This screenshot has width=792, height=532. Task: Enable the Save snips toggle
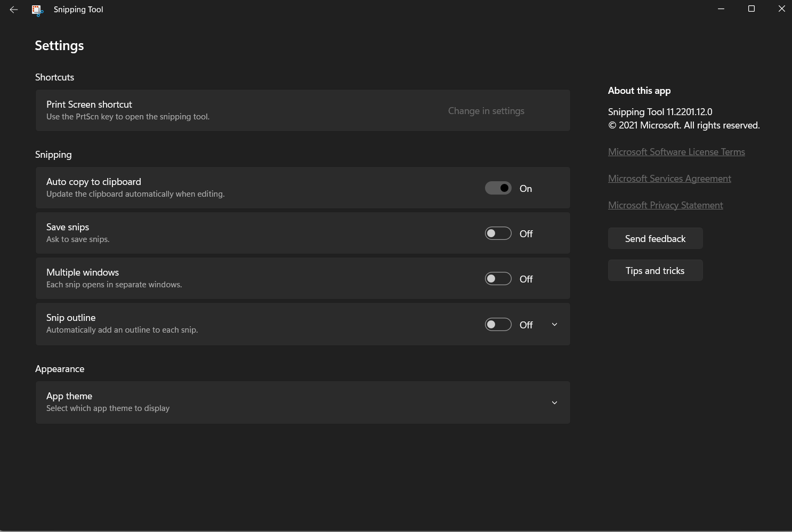pos(498,233)
